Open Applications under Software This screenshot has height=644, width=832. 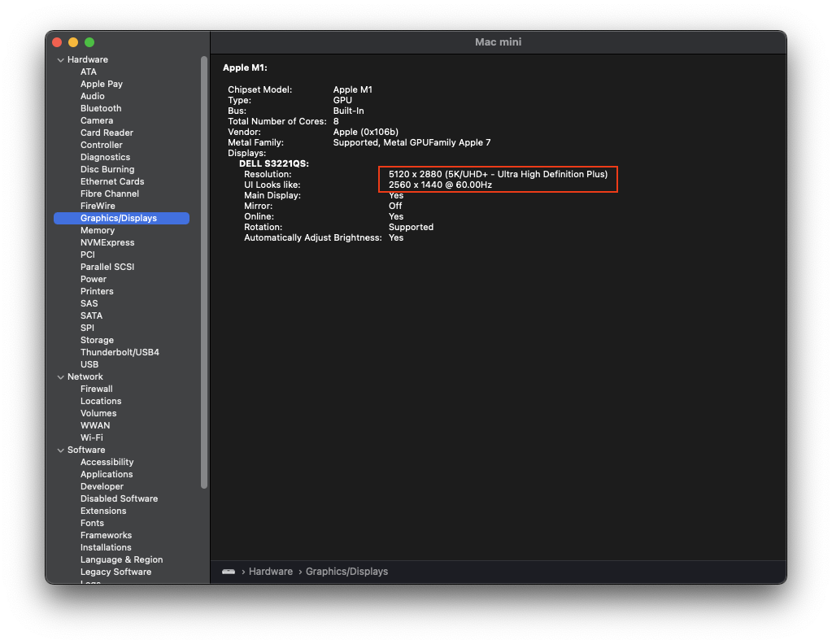coord(107,473)
